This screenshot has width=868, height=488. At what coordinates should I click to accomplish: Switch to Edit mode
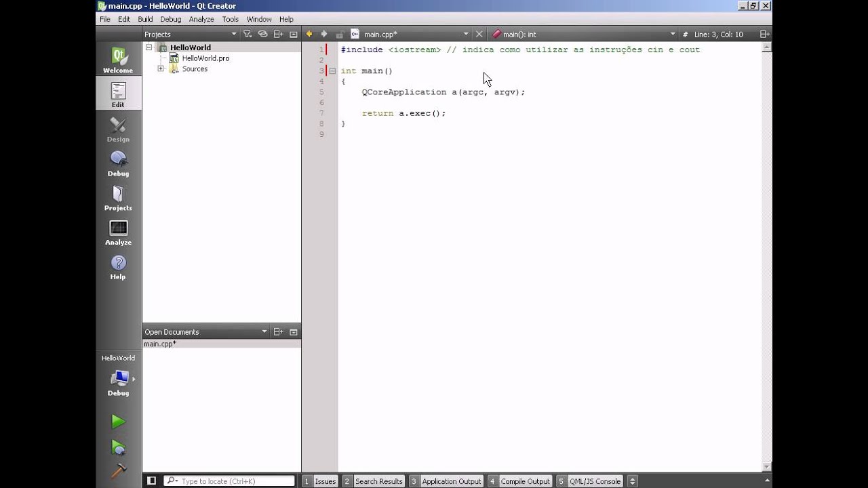118,94
